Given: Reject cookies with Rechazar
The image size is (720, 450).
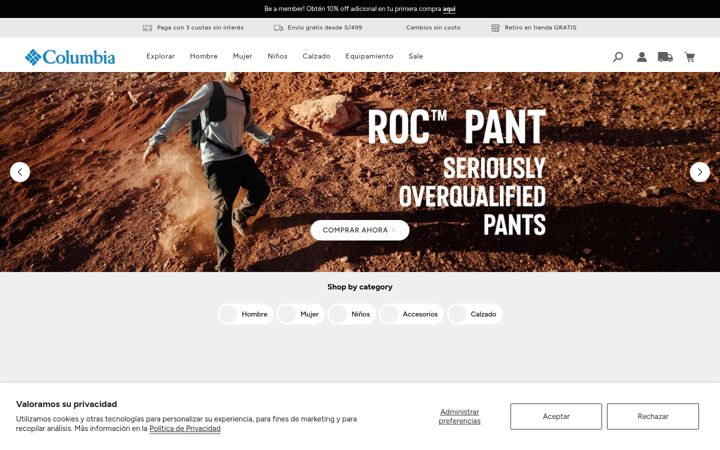Looking at the screenshot, I should tap(652, 416).
